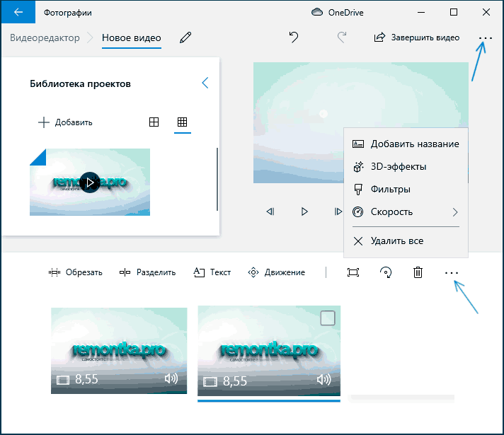Click the storyboard horizontal scrollbar
The height and width of the screenshot is (435, 504).
[x=401, y=398]
